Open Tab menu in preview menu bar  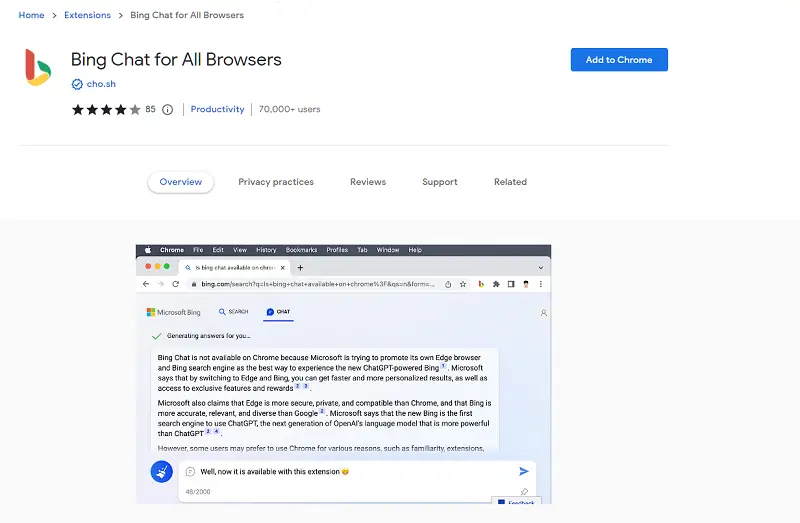coord(362,250)
